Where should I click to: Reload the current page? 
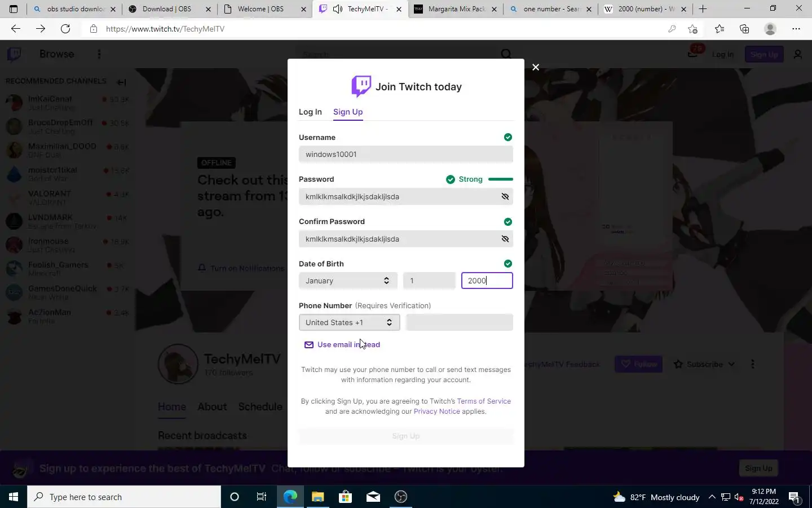pyautogui.click(x=65, y=29)
